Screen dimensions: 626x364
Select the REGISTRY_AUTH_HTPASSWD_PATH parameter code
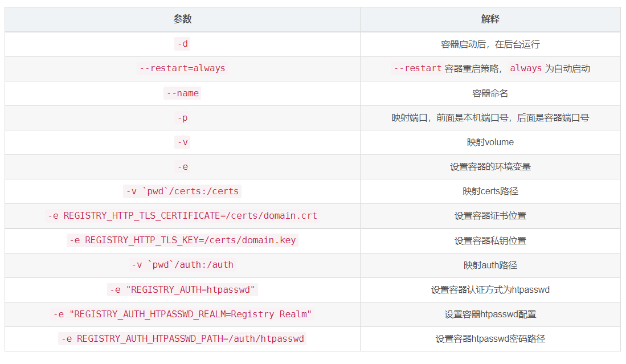point(182,339)
